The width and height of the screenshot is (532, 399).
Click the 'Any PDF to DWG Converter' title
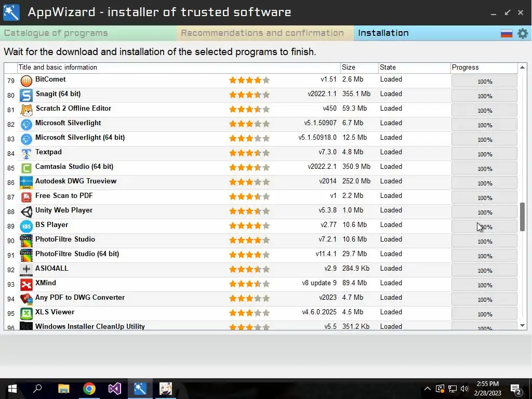pos(80,298)
